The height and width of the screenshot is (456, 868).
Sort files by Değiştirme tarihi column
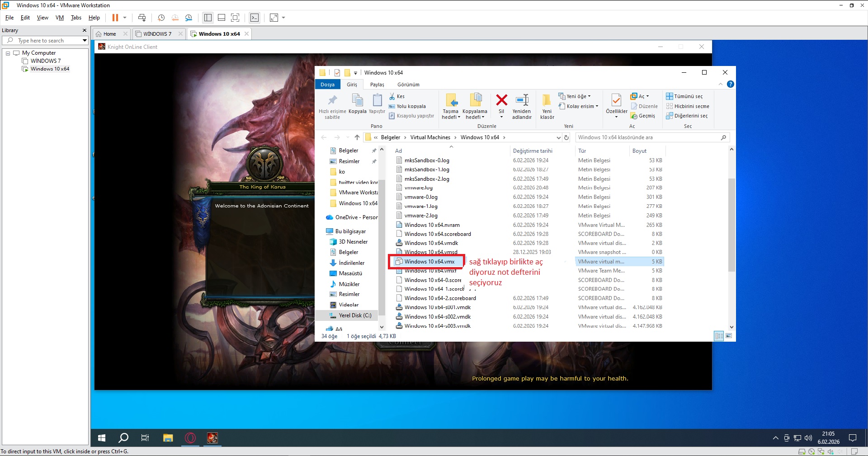[x=533, y=151]
